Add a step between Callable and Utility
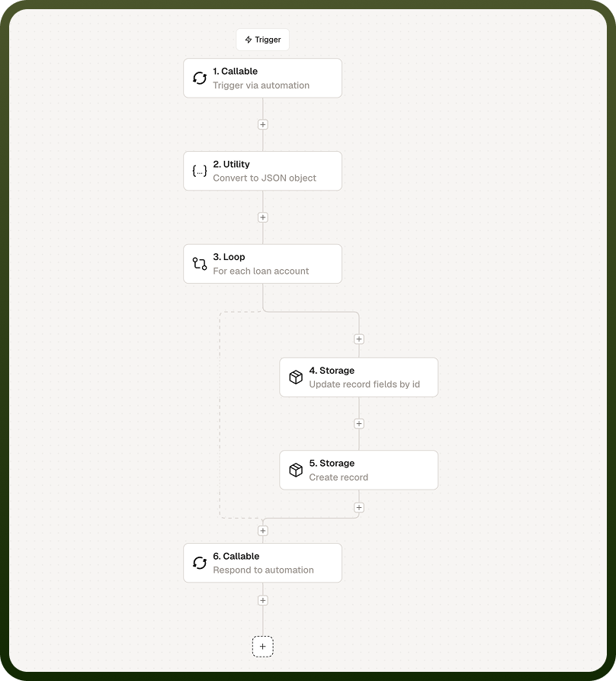616x681 pixels. 262,124
